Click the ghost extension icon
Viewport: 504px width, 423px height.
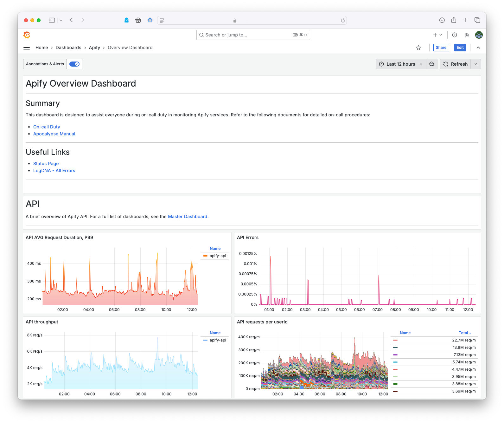tap(126, 20)
